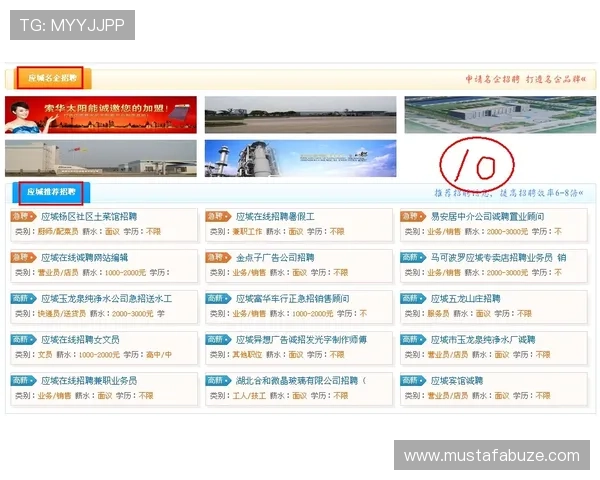Open job posting 金点子广告公司招聘
The width and height of the screenshot is (600, 480).
tap(275, 258)
